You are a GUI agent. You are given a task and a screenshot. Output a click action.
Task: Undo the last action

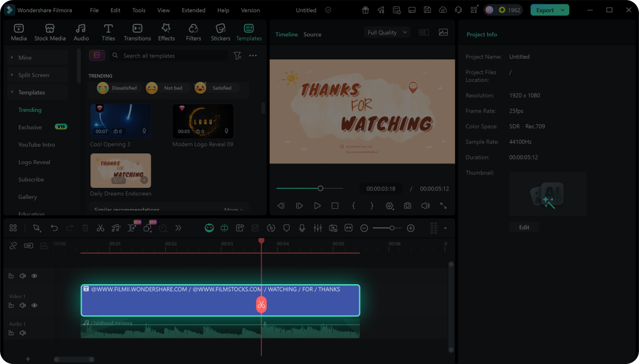click(54, 228)
